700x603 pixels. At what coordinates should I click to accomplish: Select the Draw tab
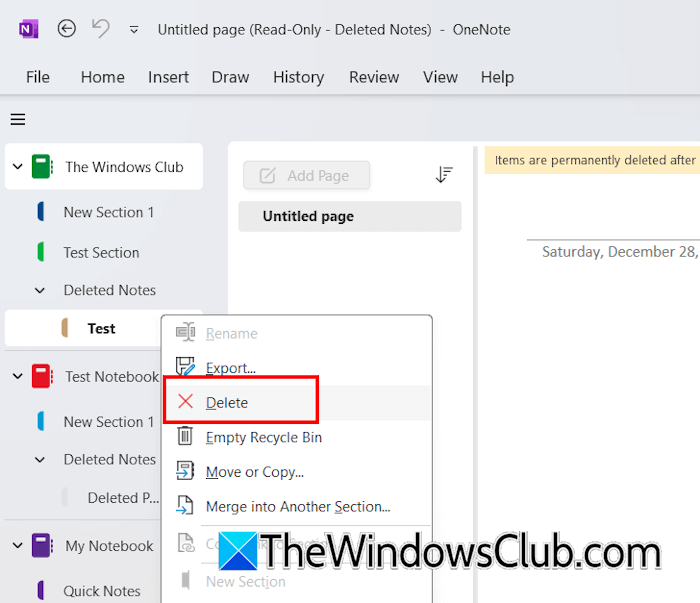tap(230, 77)
